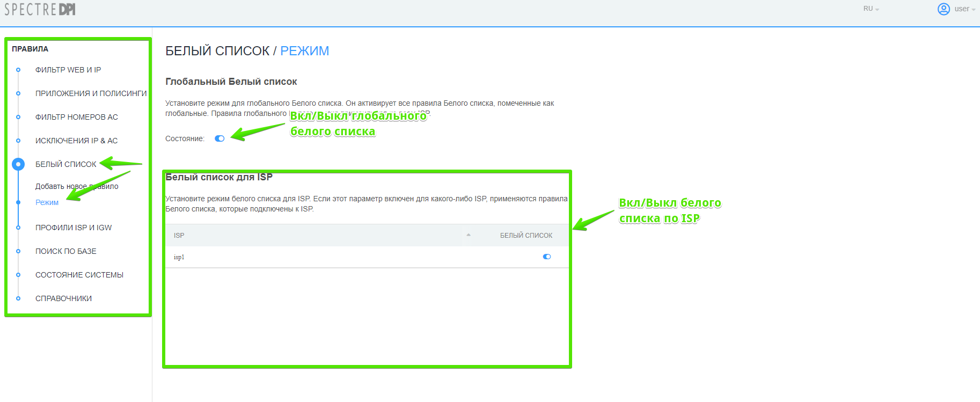Go to Состояние системы section

79,275
